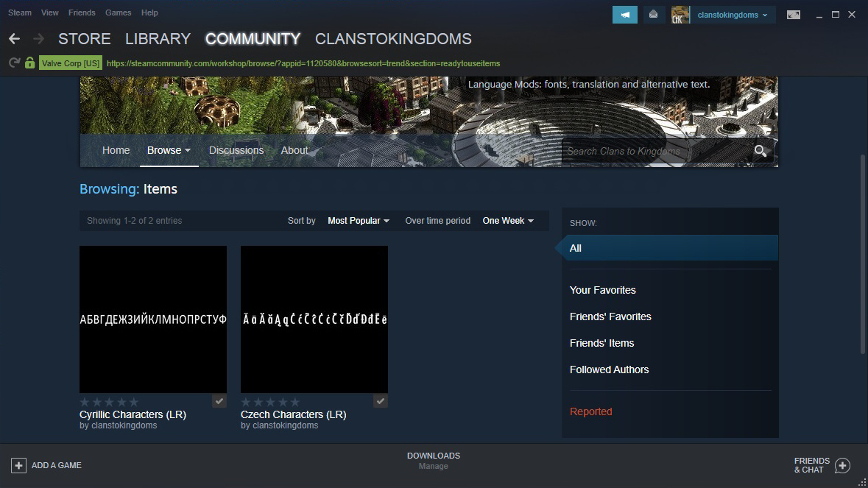
Task: Open the Most Popular sort dropdown
Action: [359, 221]
